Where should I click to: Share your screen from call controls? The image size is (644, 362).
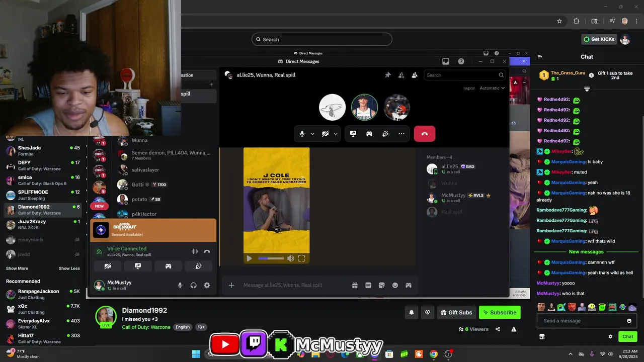click(353, 134)
